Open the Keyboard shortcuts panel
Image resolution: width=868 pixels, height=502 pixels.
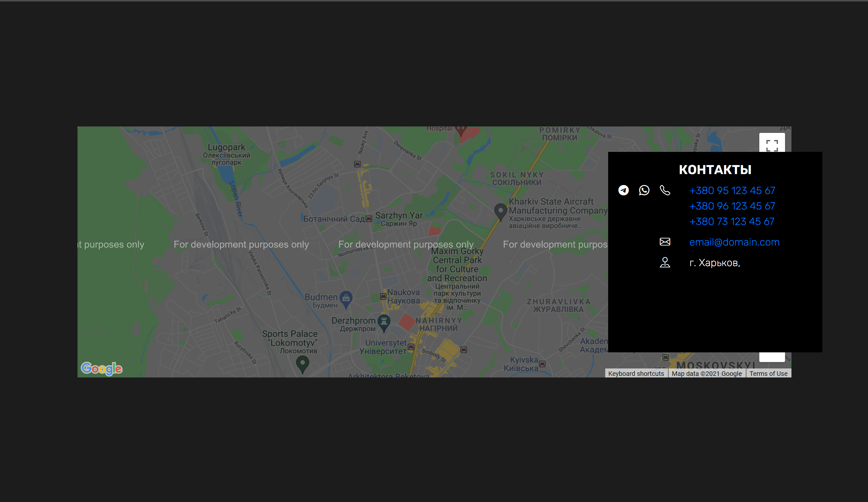[x=636, y=374]
